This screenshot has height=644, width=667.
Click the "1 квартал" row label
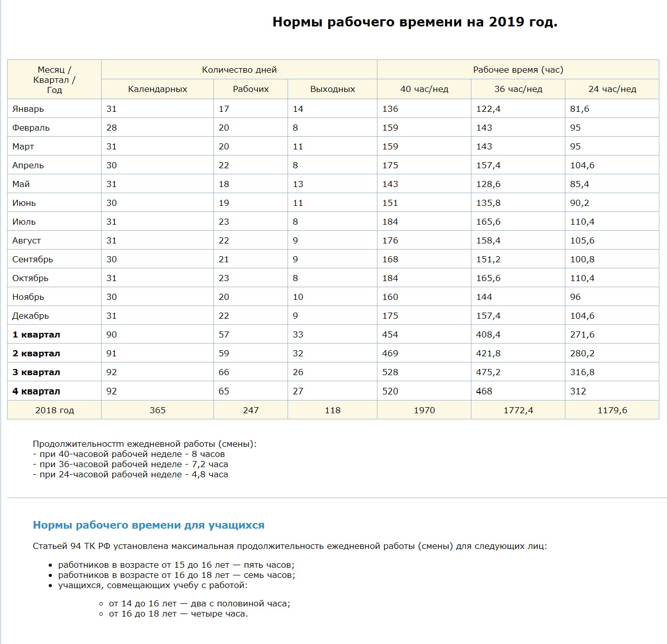point(36,334)
